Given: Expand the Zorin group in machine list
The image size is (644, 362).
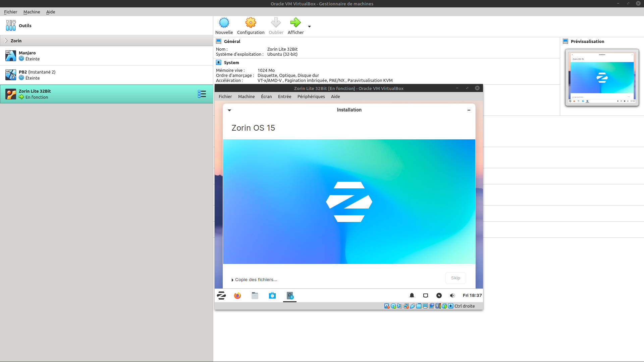Looking at the screenshot, I should click(6, 41).
